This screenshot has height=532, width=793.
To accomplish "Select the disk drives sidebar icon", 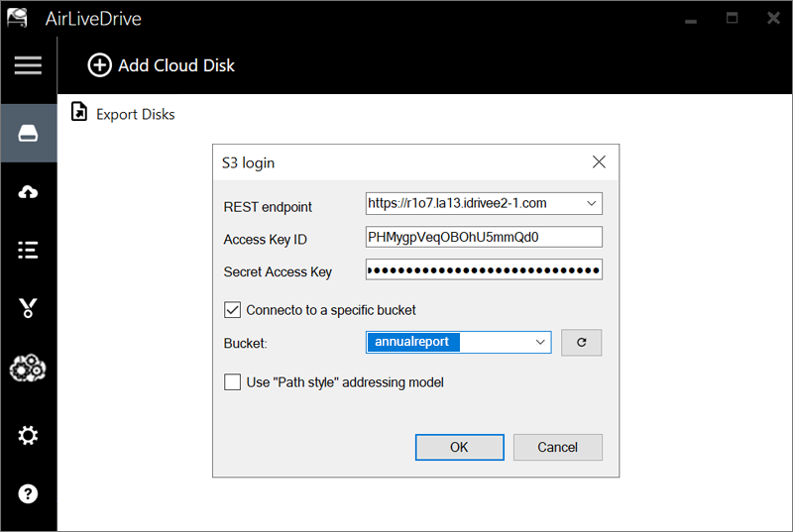I will point(28,134).
